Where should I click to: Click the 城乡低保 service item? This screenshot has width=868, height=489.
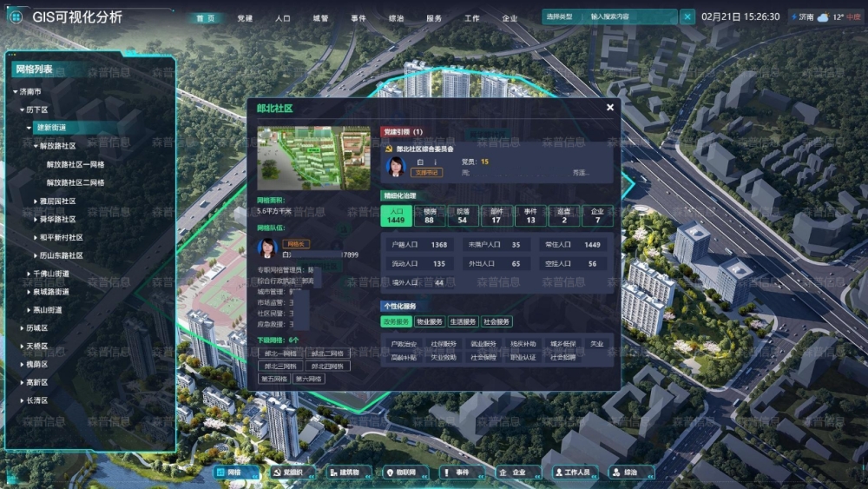(x=563, y=344)
